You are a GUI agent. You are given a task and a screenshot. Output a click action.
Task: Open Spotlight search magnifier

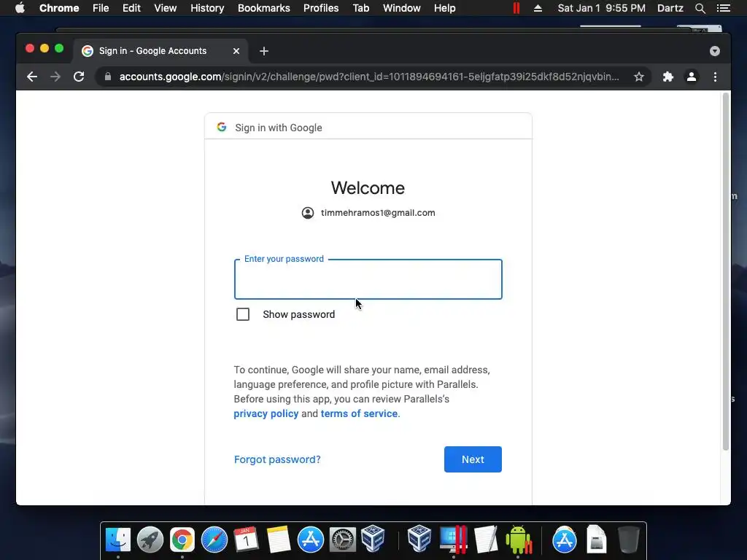[700, 8]
